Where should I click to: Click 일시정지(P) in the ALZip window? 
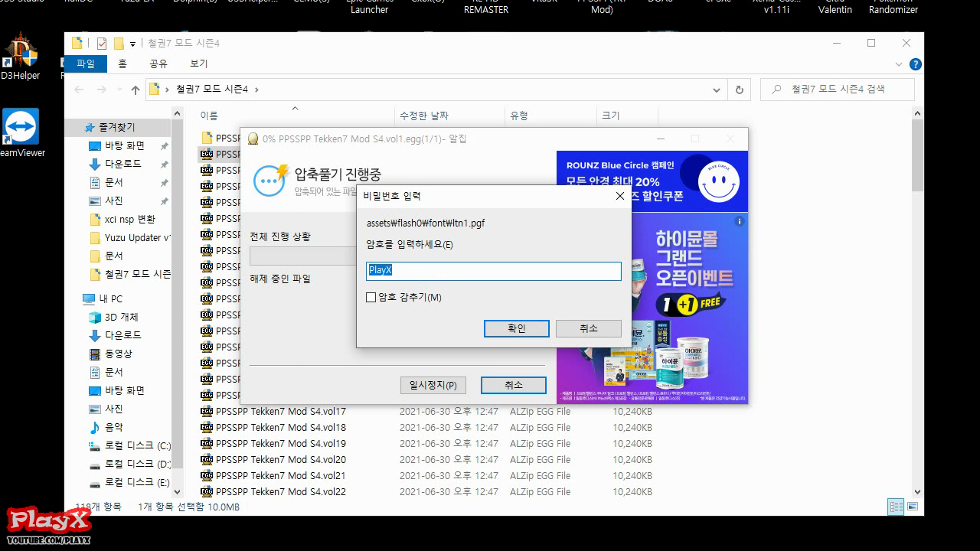[433, 385]
